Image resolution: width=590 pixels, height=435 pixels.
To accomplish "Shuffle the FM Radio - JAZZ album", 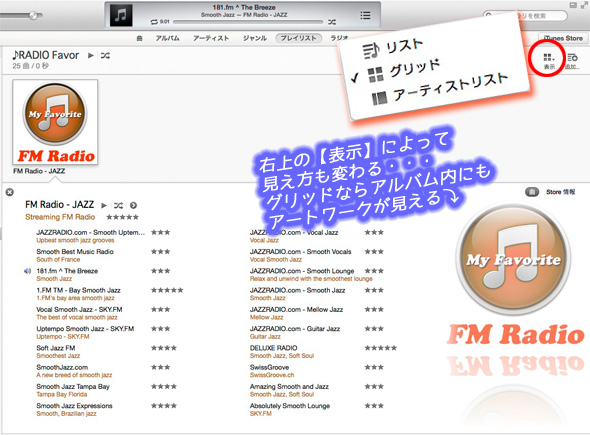I will tap(118, 205).
